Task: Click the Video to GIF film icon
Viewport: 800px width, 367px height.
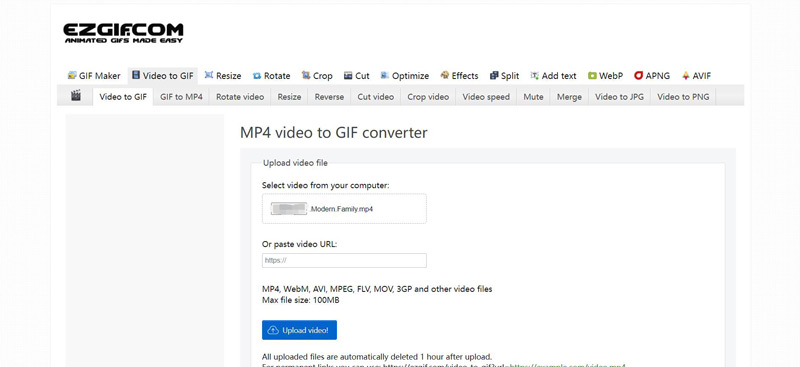Action: point(136,75)
